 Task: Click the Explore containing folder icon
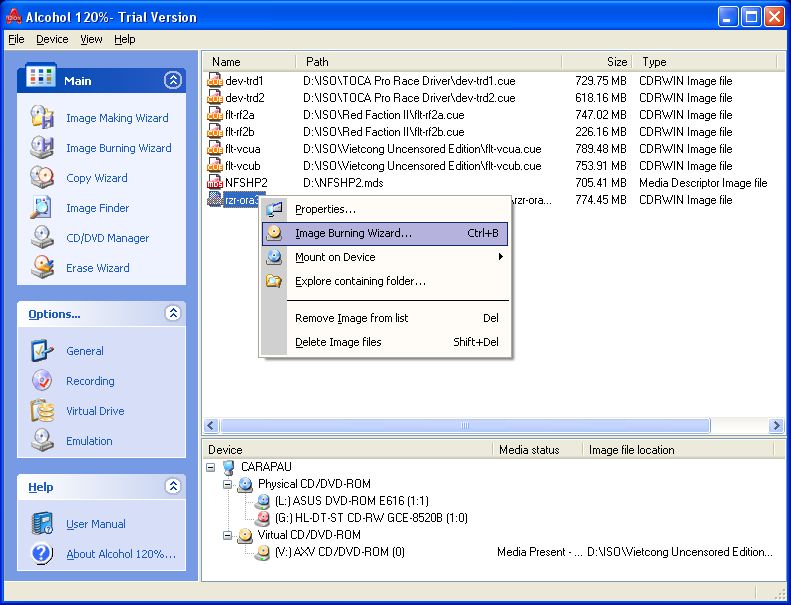coord(274,281)
